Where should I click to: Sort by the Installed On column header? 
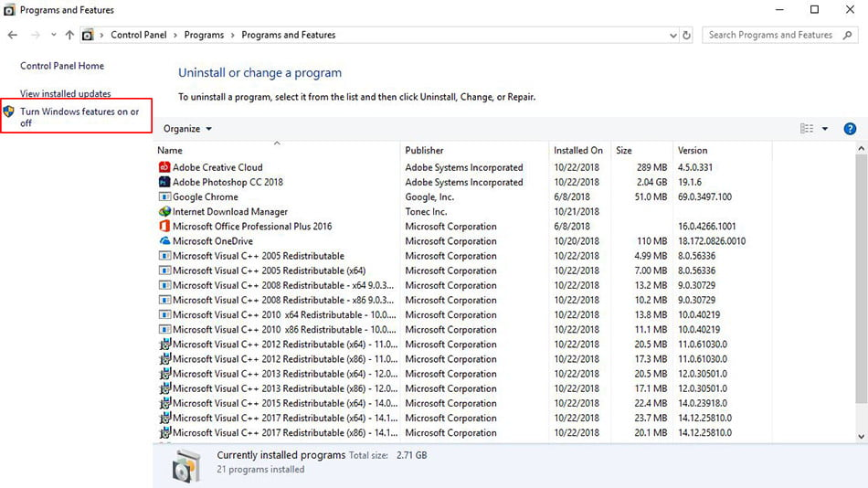click(580, 150)
